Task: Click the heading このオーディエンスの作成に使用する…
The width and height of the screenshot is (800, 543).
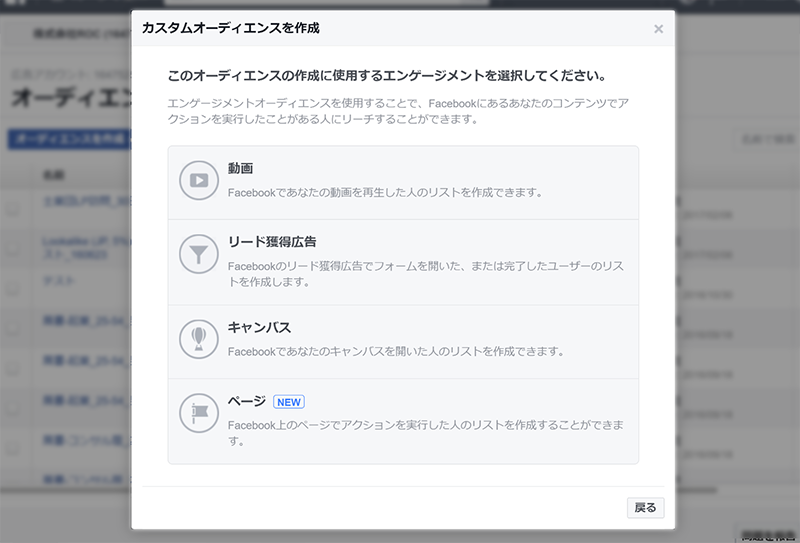Action: pyautogui.click(x=387, y=76)
